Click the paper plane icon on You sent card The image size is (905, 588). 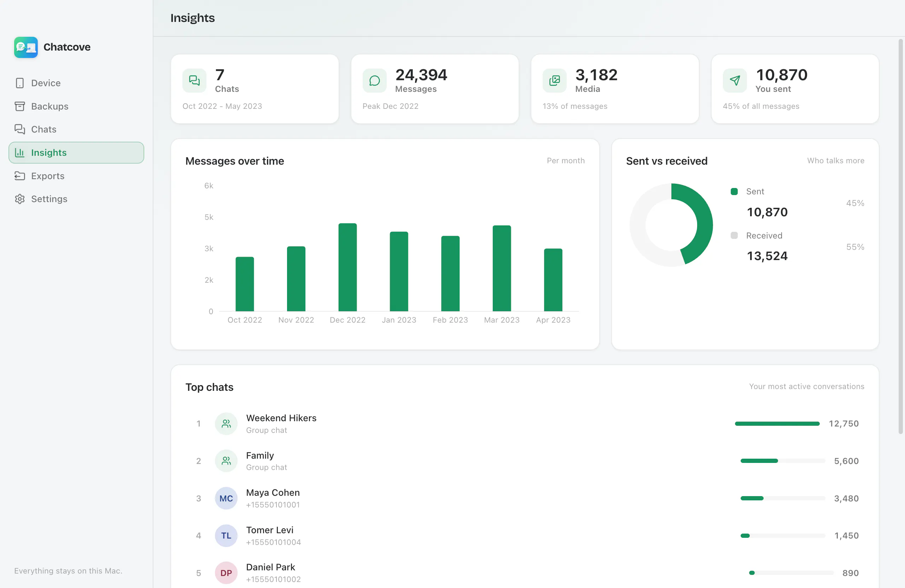[x=735, y=81]
